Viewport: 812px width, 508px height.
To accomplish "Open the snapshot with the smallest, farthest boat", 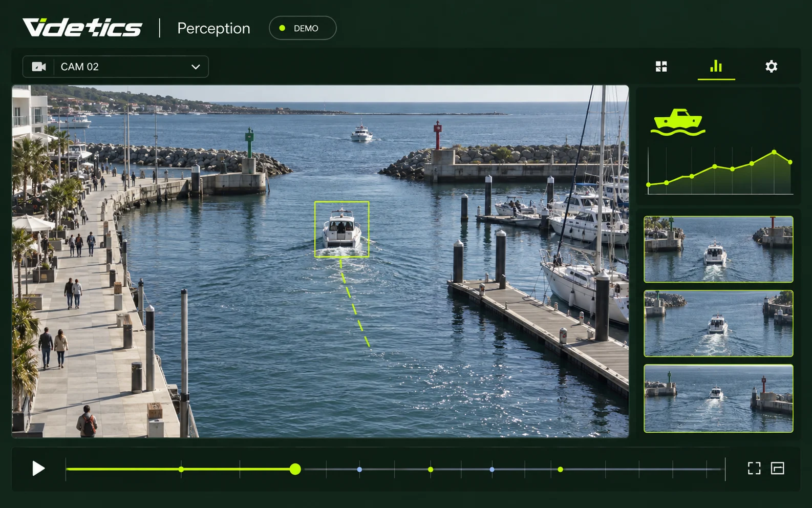I will coord(718,398).
